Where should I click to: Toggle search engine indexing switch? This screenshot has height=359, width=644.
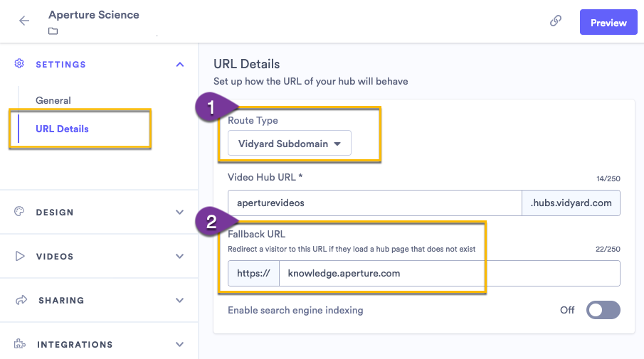tap(603, 310)
